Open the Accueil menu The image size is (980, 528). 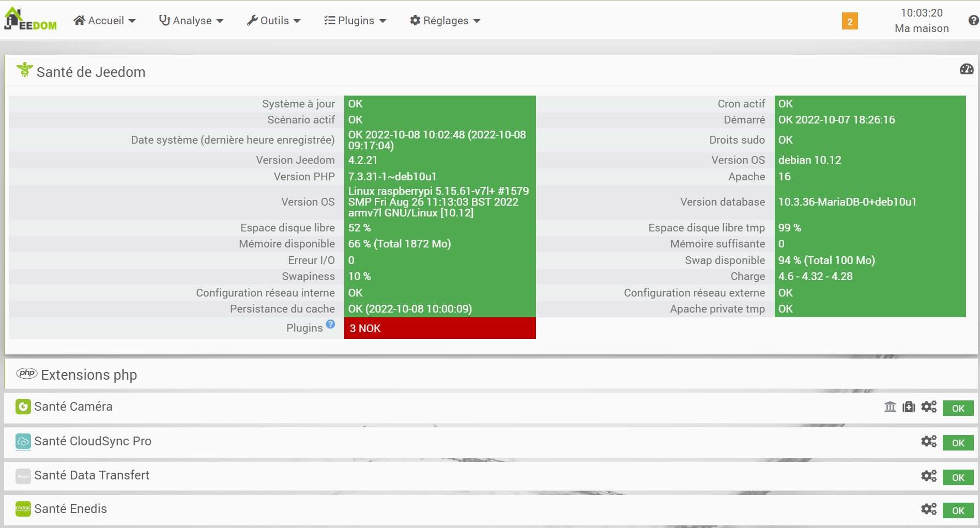click(x=104, y=21)
